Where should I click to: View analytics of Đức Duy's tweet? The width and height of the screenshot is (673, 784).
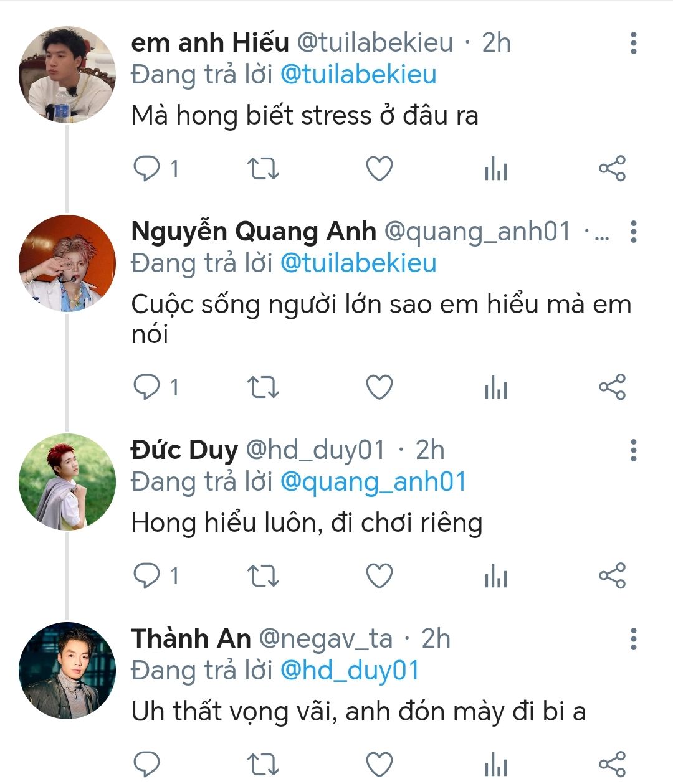(495, 576)
